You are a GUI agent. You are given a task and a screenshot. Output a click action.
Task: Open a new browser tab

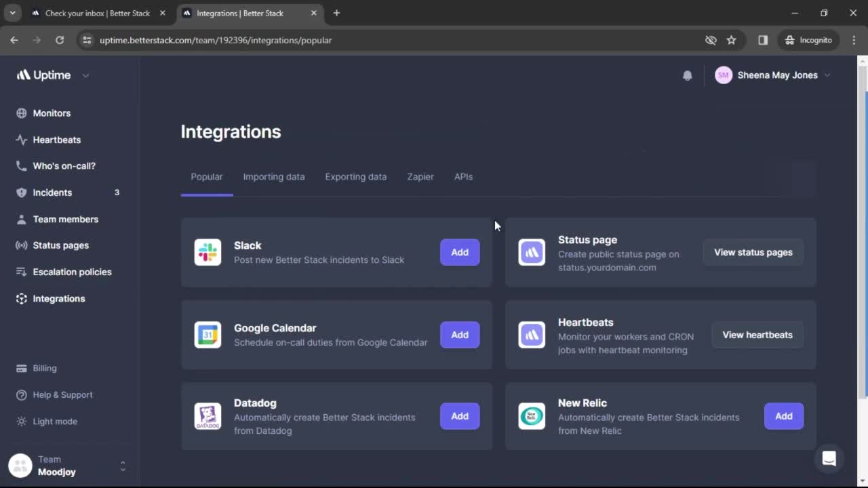336,13
